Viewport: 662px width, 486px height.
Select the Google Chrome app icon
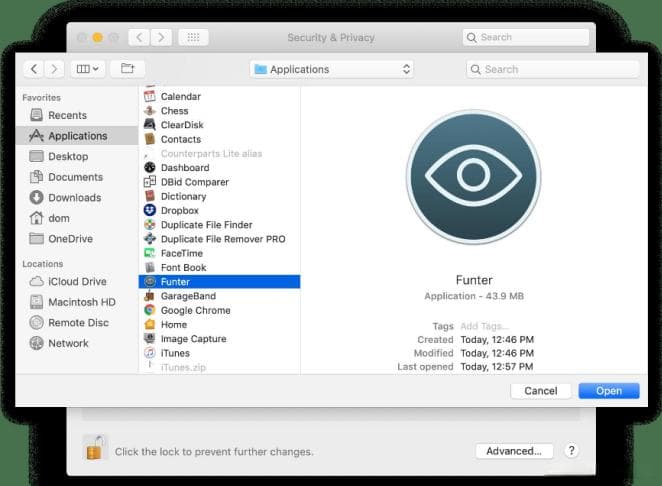[x=150, y=310]
